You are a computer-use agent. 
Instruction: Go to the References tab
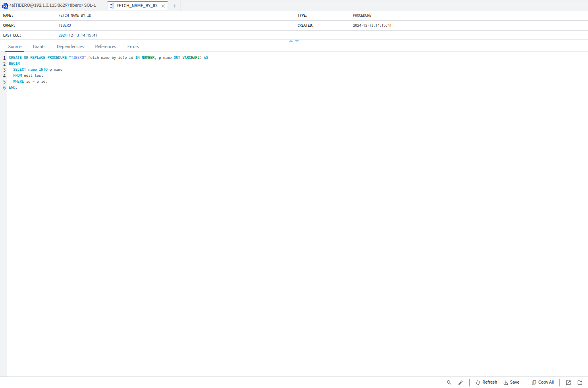(x=106, y=47)
